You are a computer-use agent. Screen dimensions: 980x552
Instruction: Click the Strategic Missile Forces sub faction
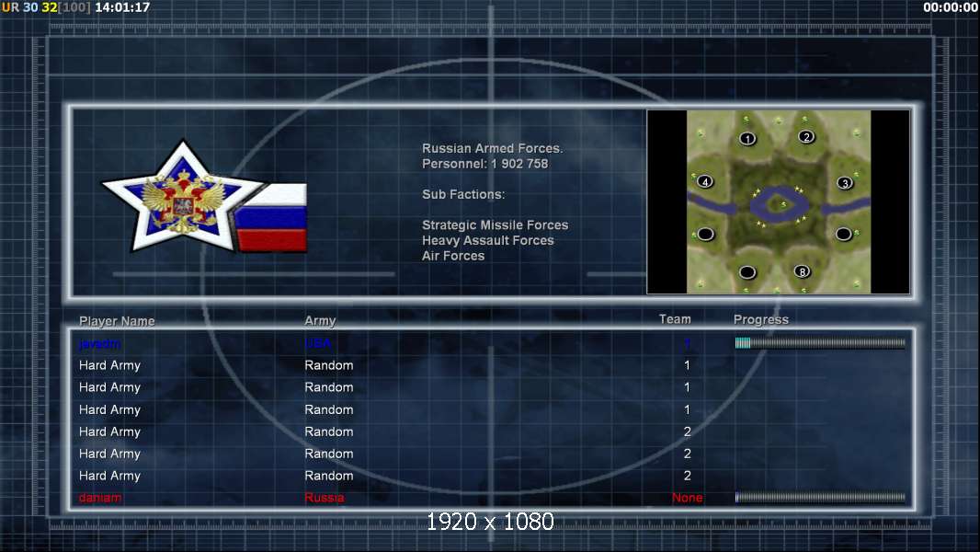[x=495, y=225]
